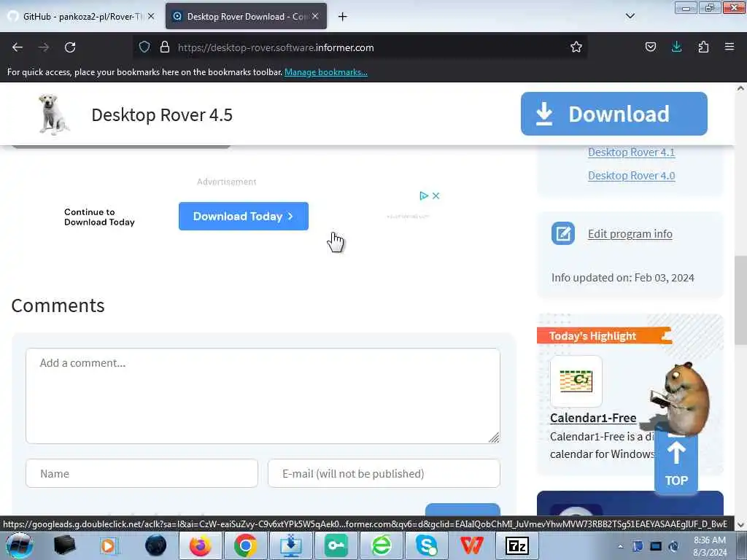
Task: Open WPS Office from the taskbar
Action: click(x=472, y=545)
